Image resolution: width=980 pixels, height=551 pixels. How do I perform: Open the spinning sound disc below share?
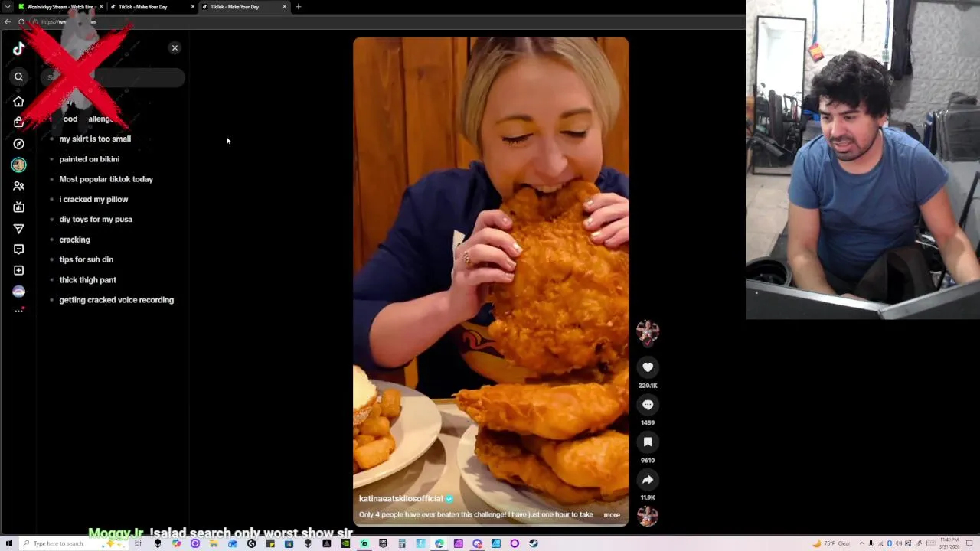648,517
